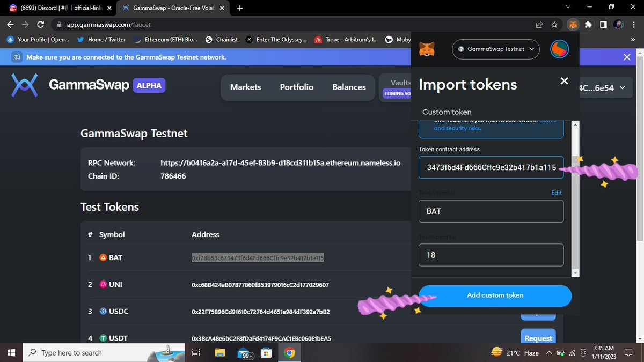Click the GammaSwap logo

(x=25, y=86)
